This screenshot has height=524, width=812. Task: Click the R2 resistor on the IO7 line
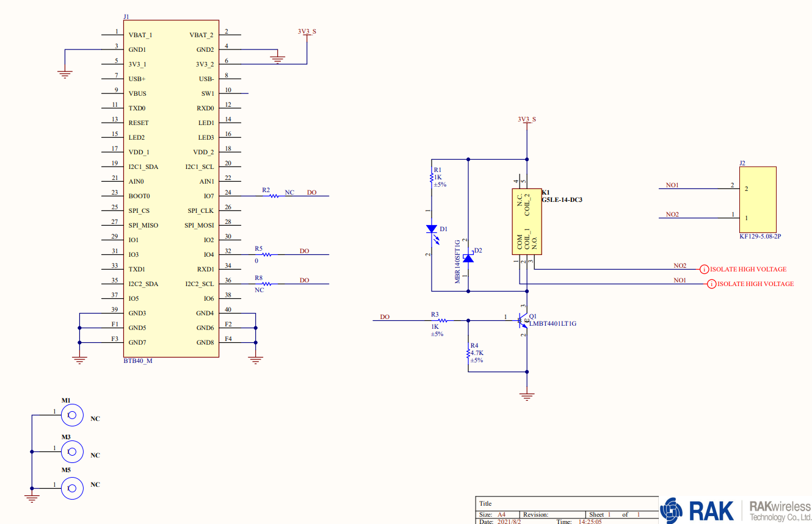click(274, 196)
